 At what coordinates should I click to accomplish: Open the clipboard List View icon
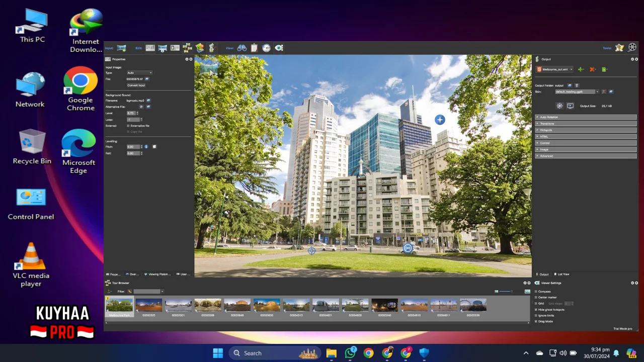click(x=254, y=48)
